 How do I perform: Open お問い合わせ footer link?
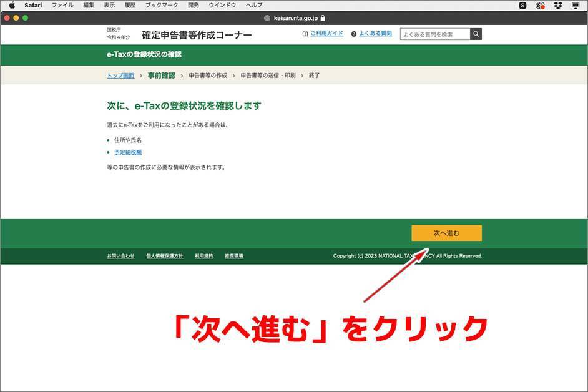(120, 256)
